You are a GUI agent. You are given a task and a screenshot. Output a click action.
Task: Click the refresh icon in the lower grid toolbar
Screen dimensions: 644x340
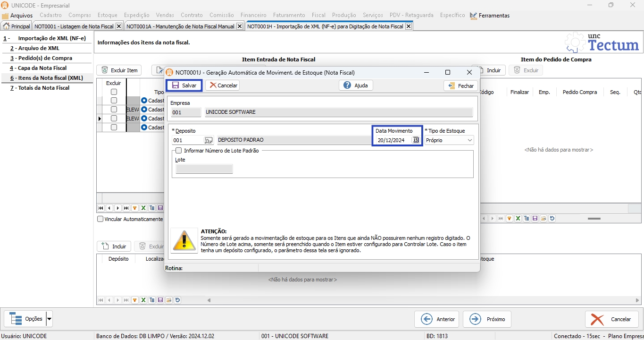[x=177, y=300]
